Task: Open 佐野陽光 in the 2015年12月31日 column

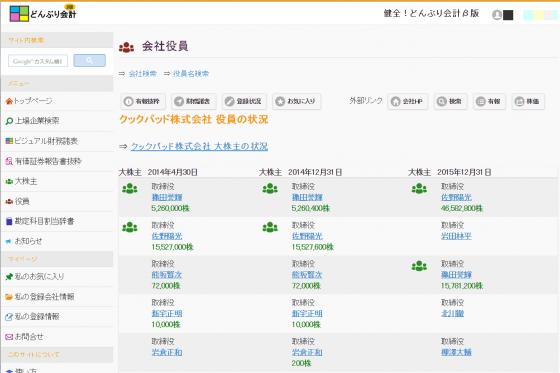Action: pyautogui.click(x=456, y=197)
